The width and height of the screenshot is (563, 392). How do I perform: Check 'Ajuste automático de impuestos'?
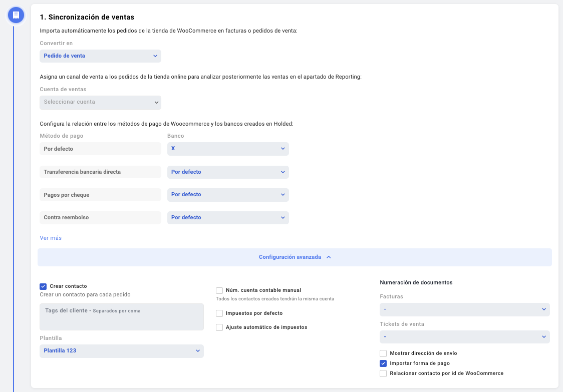coord(219,327)
